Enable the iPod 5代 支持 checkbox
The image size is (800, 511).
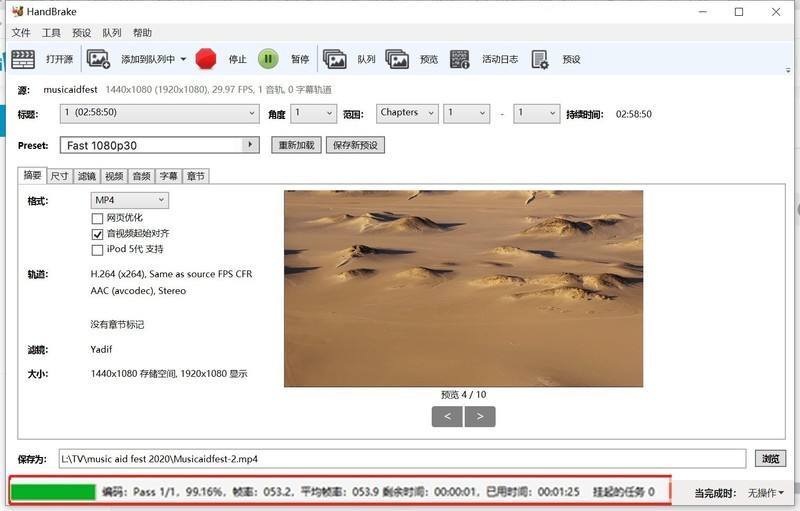97,250
